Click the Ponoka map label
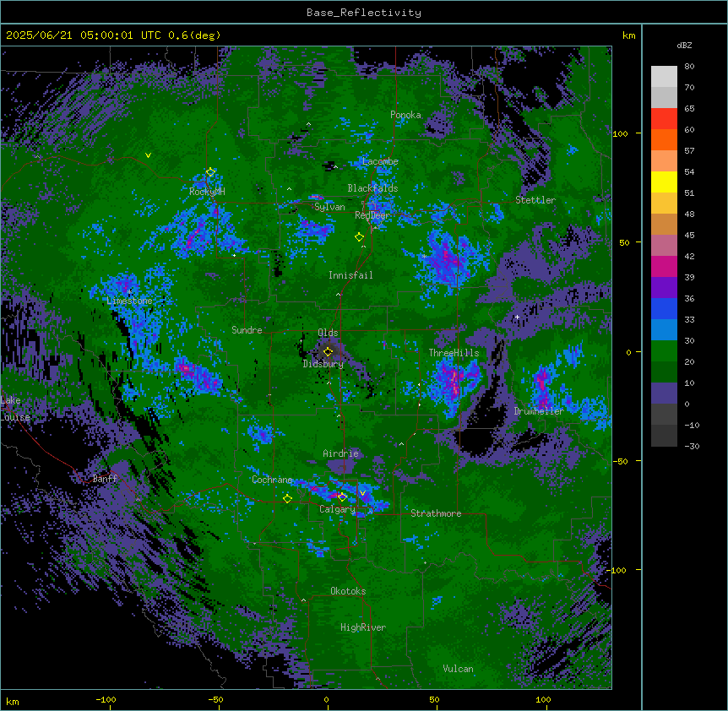Viewport: 728px width, 711px height. (405, 115)
